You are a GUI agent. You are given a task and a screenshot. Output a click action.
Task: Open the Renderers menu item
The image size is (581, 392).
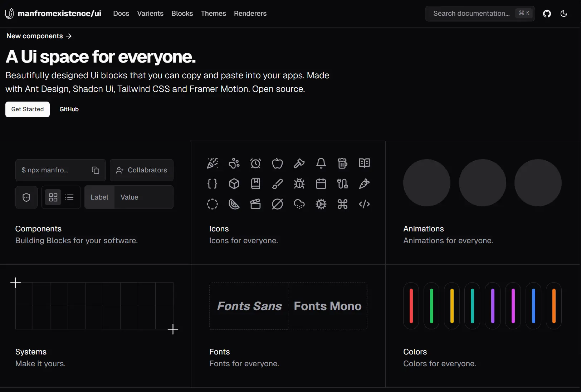point(250,14)
